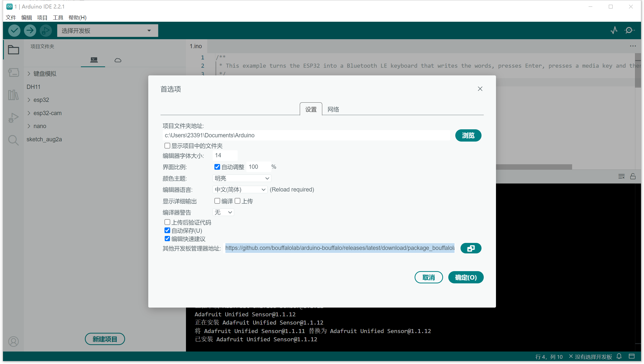Toggle 显示项目中的文件夹 checkbox
This screenshot has height=364, width=644.
(x=167, y=146)
